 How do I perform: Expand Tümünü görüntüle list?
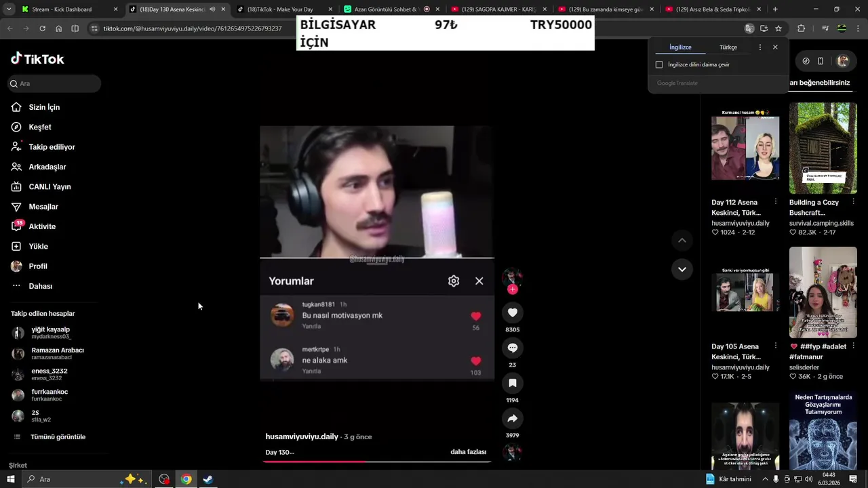point(50,437)
